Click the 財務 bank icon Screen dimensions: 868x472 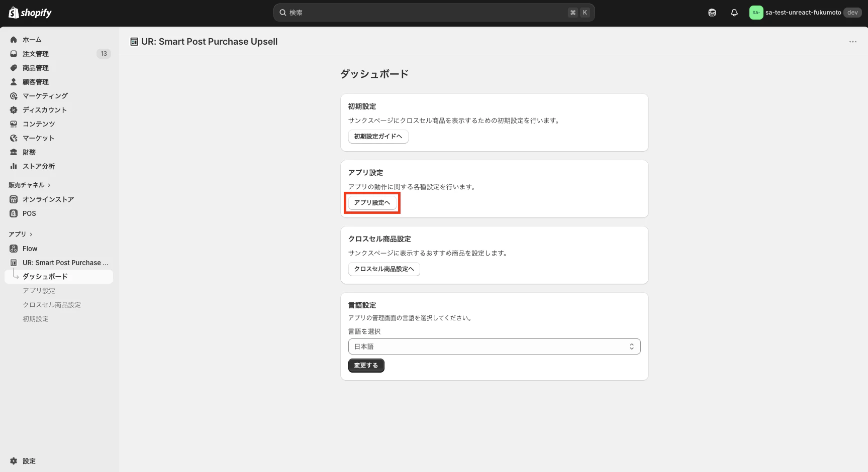[x=14, y=152]
